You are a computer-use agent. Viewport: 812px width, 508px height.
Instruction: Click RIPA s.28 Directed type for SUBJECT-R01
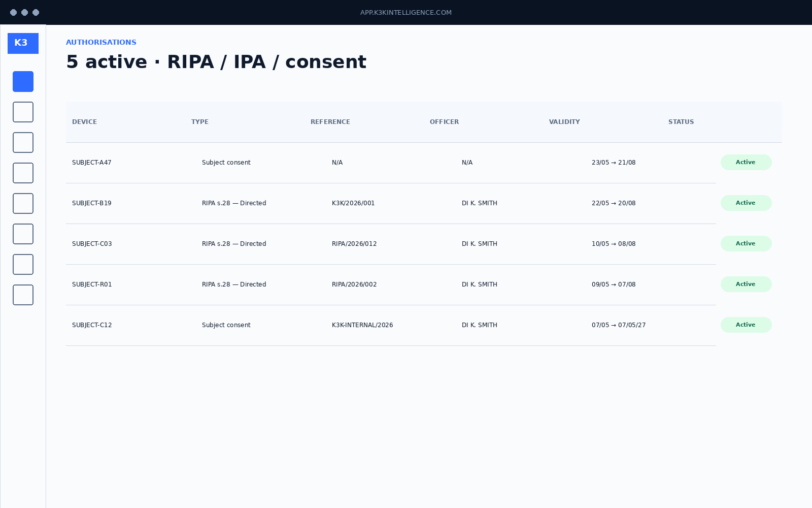(234, 284)
